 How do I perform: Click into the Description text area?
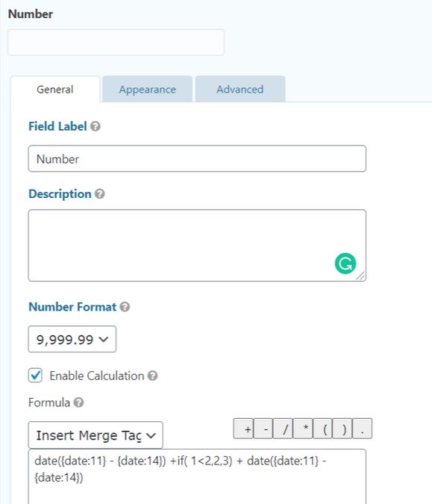point(197,246)
